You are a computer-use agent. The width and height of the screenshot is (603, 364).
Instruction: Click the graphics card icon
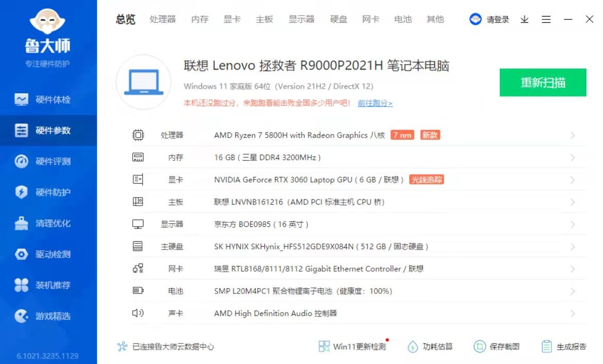point(138,179)
